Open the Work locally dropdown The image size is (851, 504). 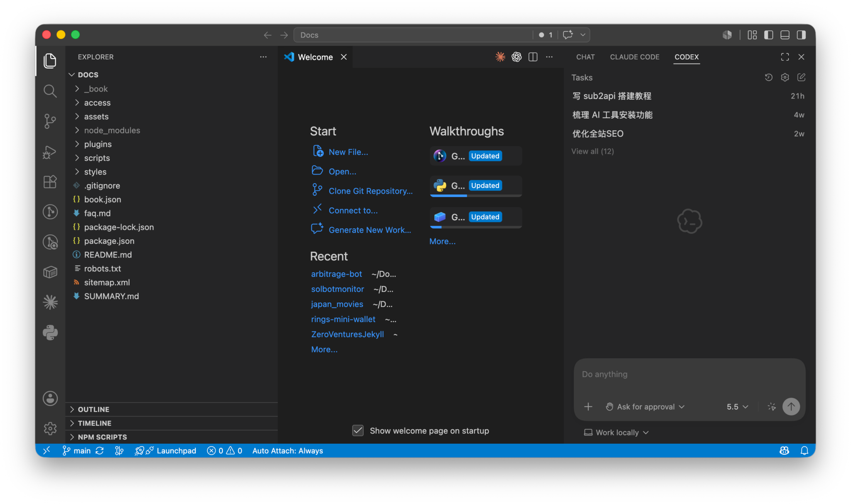point(616,432)
